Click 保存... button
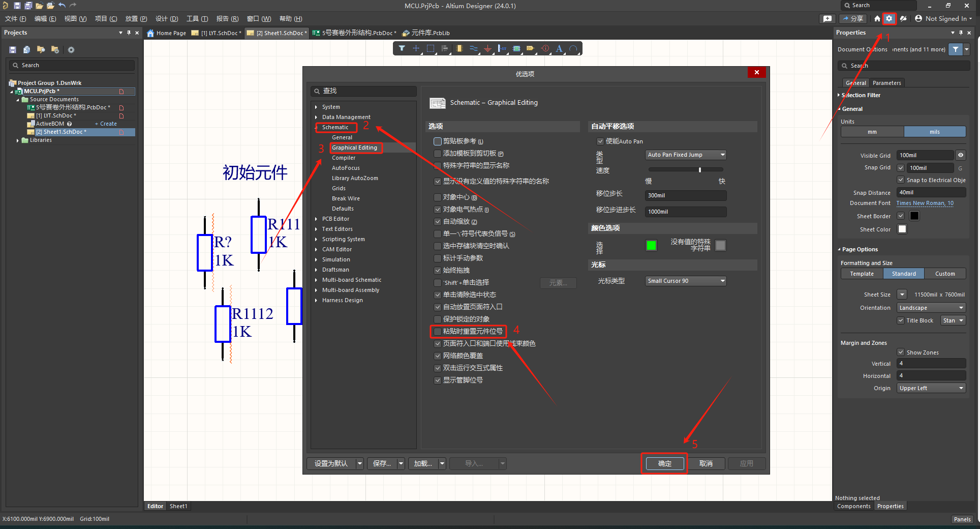Screen dimensions: 980x529 (382, 463)
